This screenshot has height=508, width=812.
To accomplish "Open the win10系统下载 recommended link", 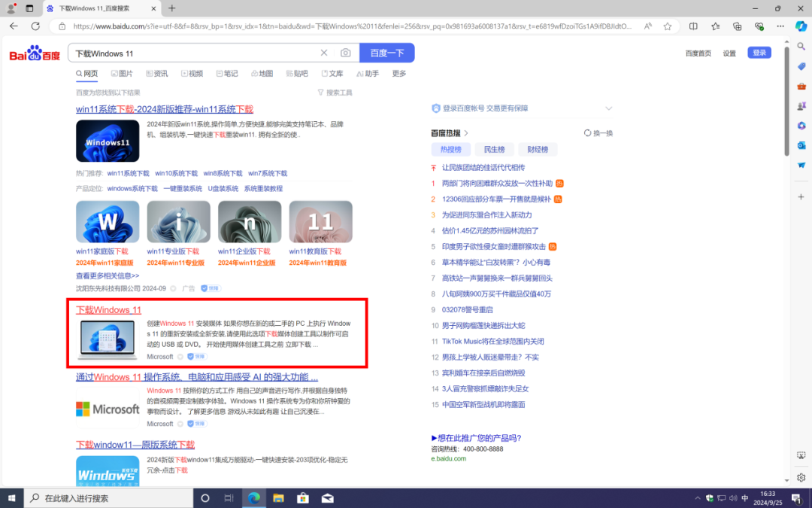I will (x=176, y=174).
